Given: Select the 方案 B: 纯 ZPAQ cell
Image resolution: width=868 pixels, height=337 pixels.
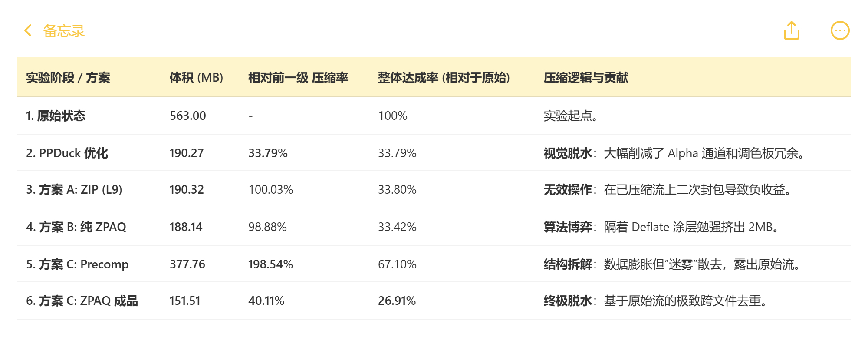Looking at the screenshot, I should click(x=76, y=227).
